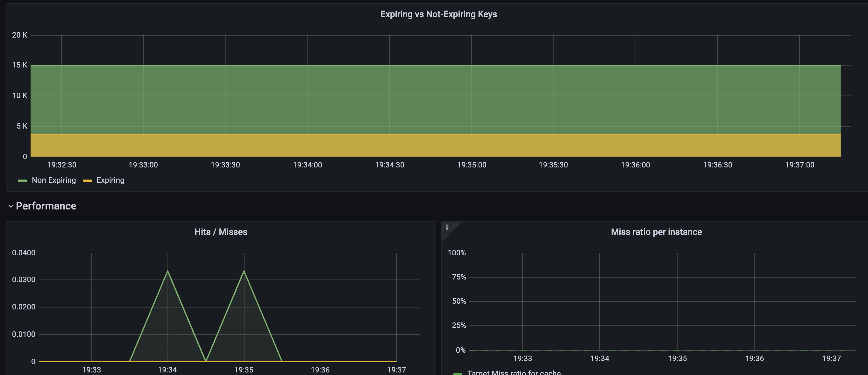This screenshot has height=375, width=868.
Task: Toggle Expiring series in legend
Action: pos(110,180)
